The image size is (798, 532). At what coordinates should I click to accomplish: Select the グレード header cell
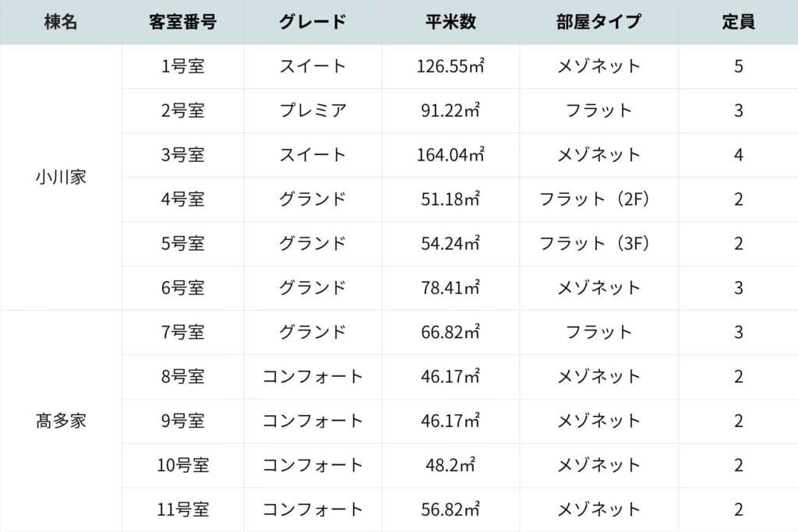pyautogui.click(x=312, y=22)
